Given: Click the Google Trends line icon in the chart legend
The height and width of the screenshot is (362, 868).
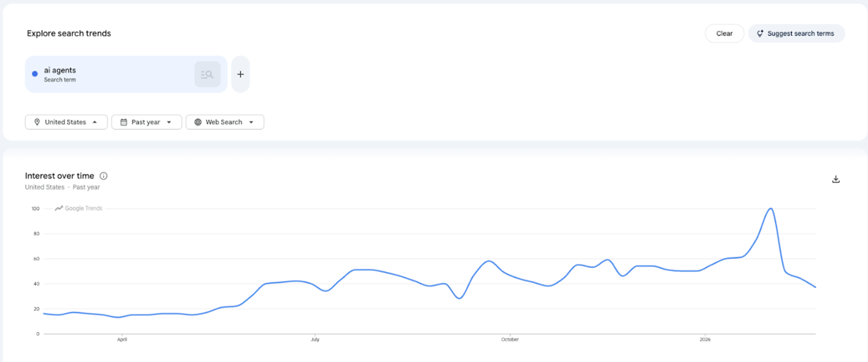Looking at the screenshot, I should click(59, 208).
